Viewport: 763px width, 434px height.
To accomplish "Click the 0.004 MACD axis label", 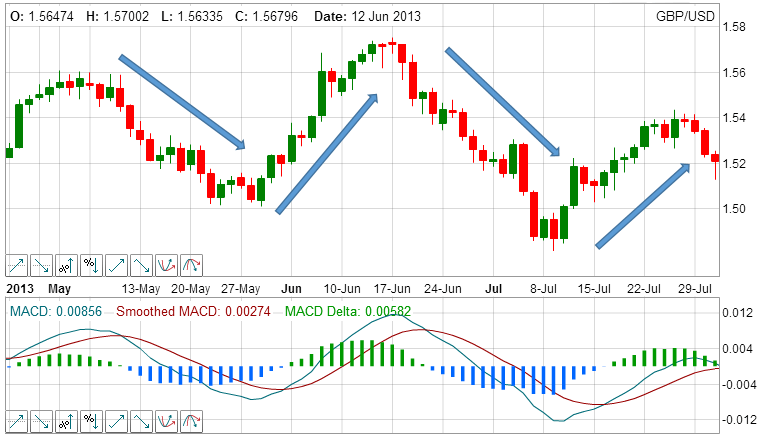I will point(737,349).
